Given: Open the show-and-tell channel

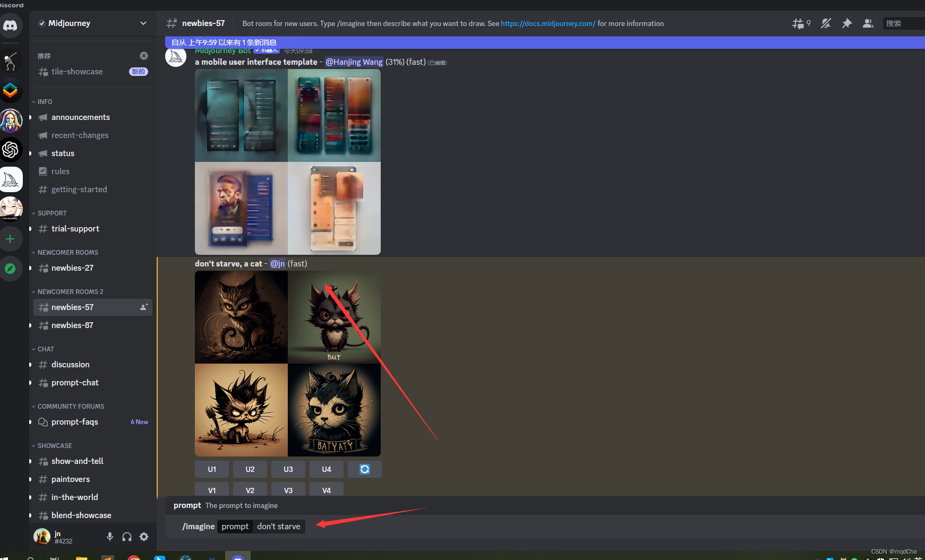Looking at the screenshot, I should [93, 461].
